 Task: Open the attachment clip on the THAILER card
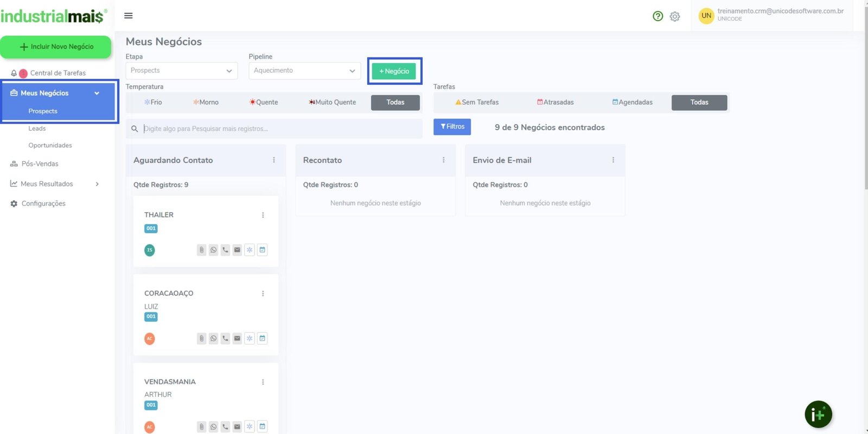(201, 250)
